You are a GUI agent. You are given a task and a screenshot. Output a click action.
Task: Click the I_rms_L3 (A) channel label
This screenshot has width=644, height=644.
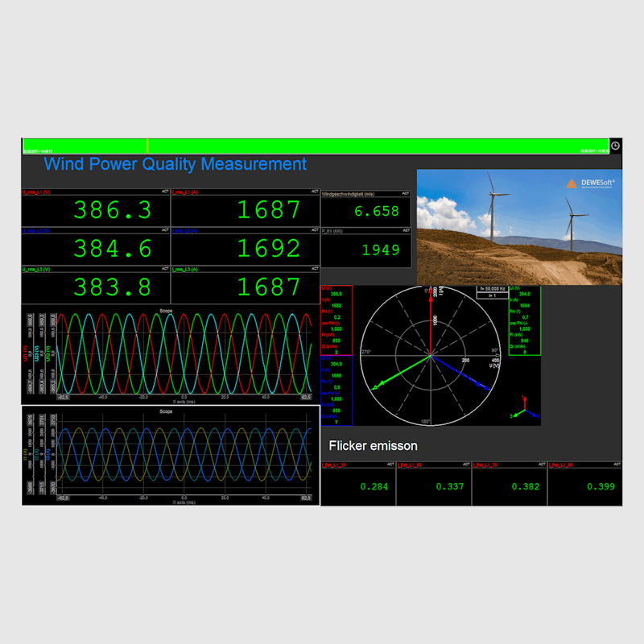click(x=185, y=270)
